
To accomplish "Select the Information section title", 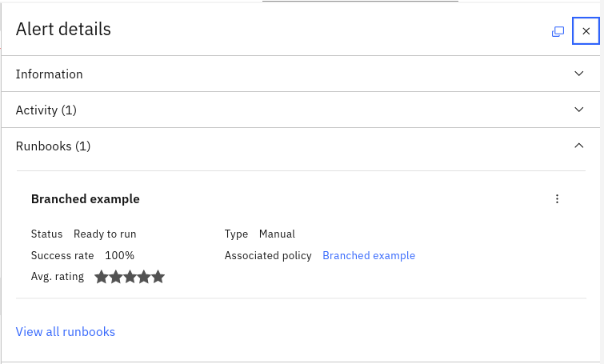I will (x=50, y=74).
